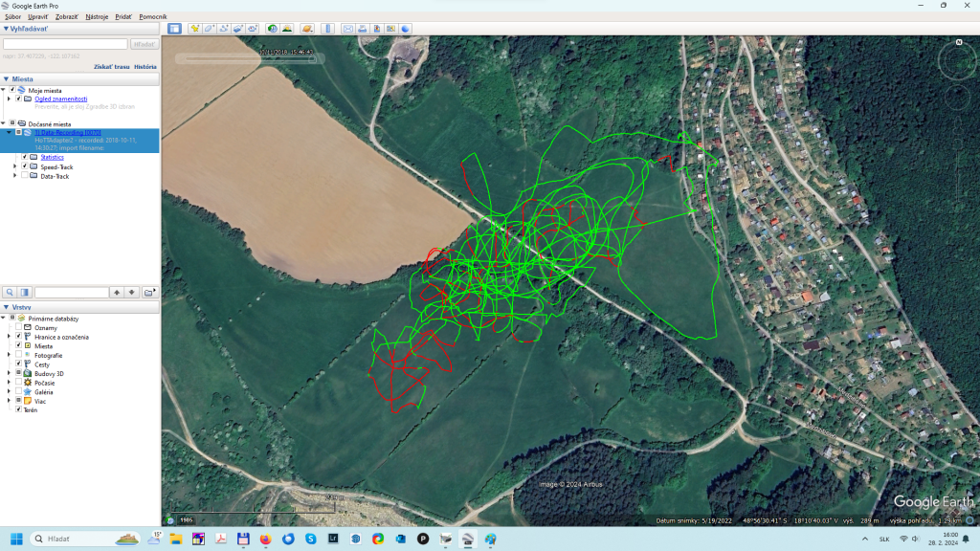This screenshot has width=980, height=551.
Task: Open the Nástroje menu
Action: [x=97, y=16]
